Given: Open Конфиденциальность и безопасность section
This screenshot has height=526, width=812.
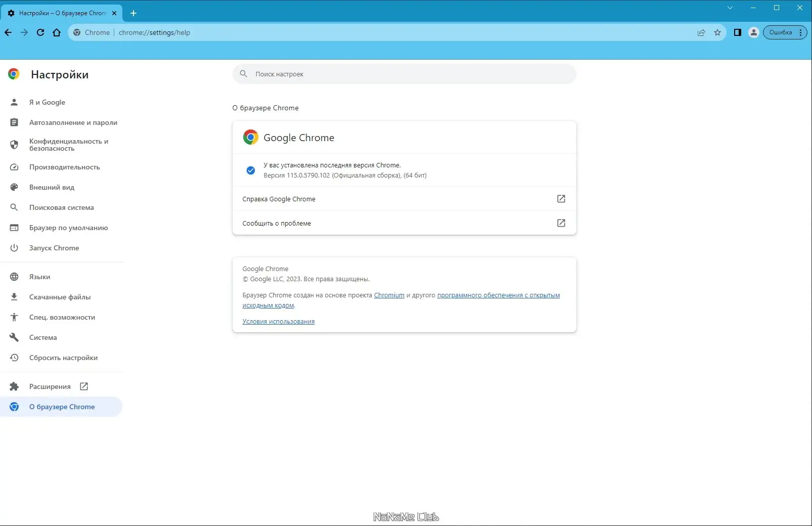Looking at the screenshot, I should coord(61,145).
